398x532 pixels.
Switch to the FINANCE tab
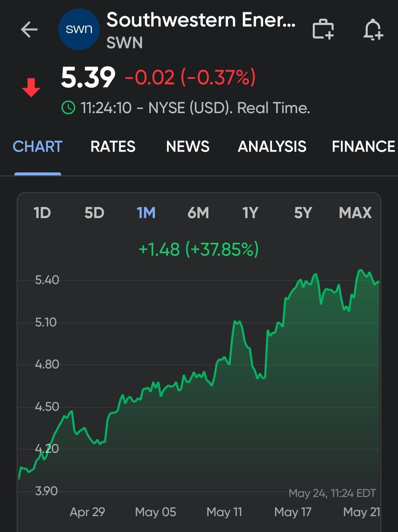[363, 146]
